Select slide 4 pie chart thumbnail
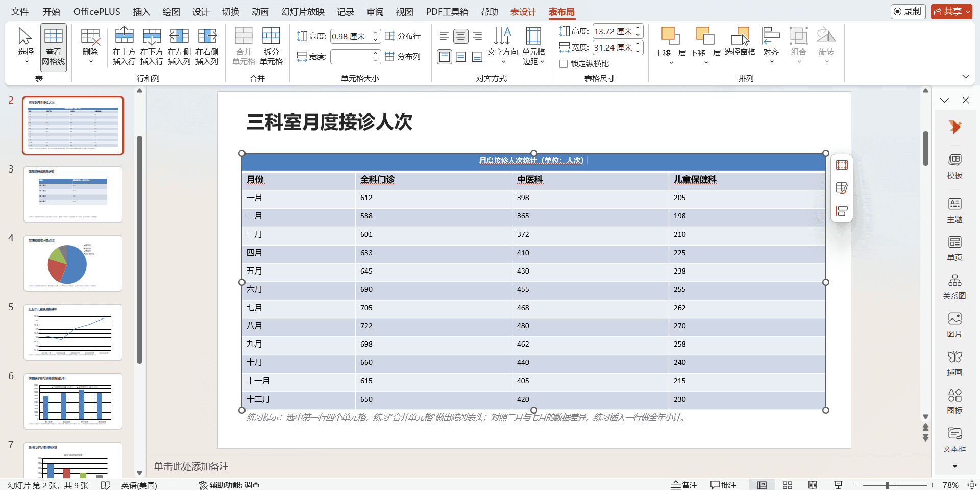 (73, 263)
